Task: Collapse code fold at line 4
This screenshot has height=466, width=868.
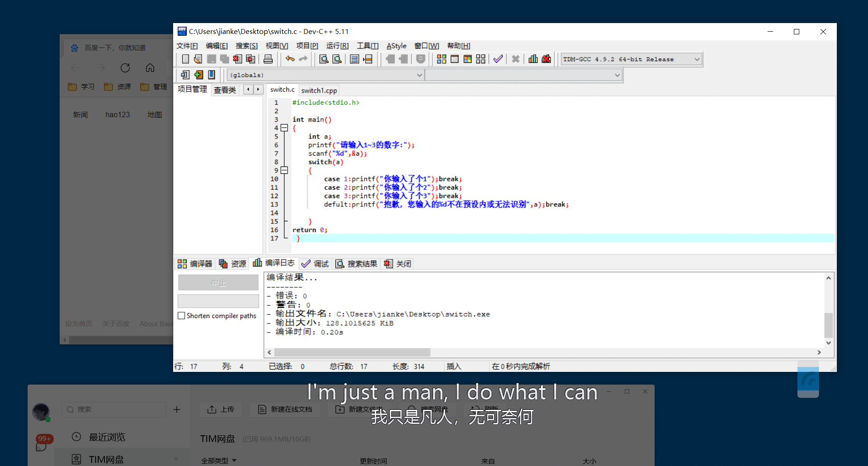Action: click(x=284, y=128)
